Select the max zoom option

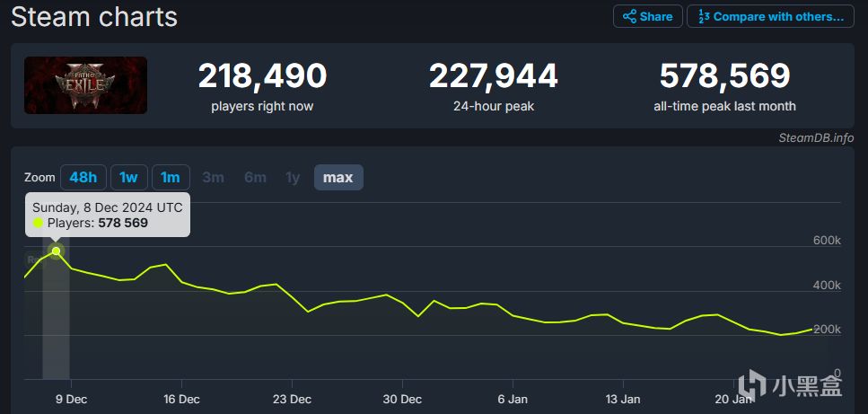tap(338, 178)
